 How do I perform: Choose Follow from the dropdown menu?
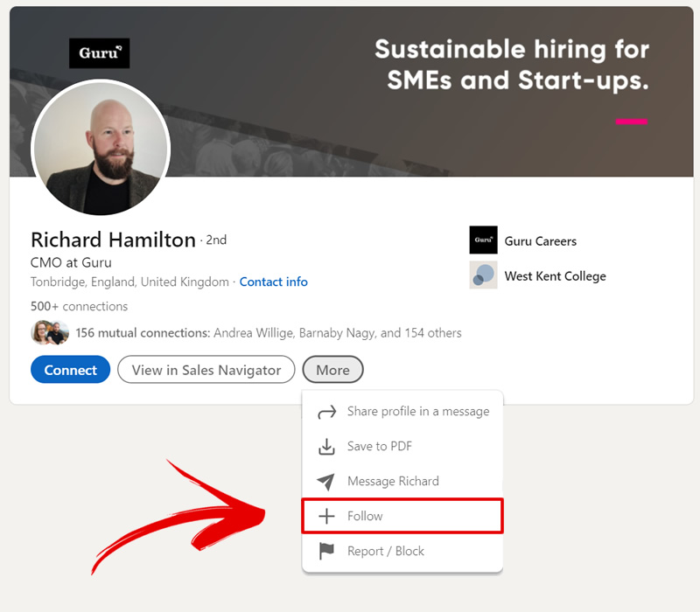tap(366, 517)
